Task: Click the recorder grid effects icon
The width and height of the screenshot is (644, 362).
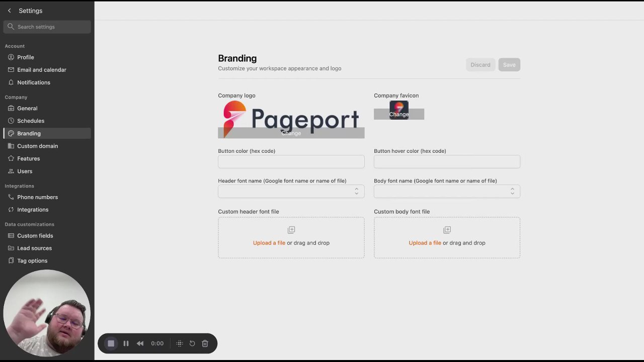Action: (180, 343)
